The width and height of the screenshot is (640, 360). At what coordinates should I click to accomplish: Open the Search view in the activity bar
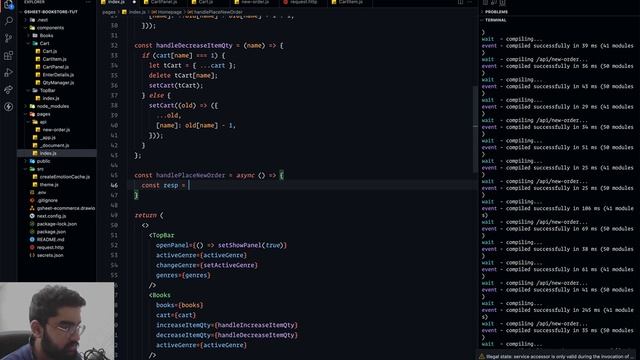coord(9,21)
